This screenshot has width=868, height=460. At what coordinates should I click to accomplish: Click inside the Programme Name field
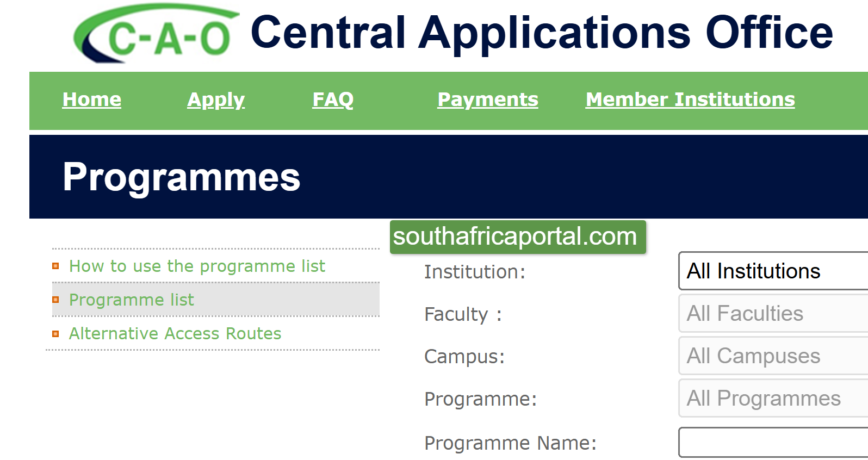pos(772,442)
